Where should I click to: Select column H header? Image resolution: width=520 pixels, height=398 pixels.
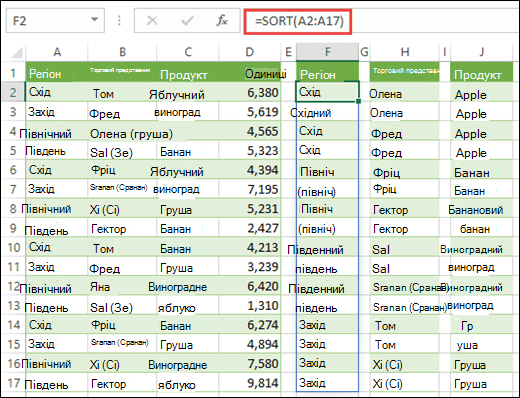405,52
